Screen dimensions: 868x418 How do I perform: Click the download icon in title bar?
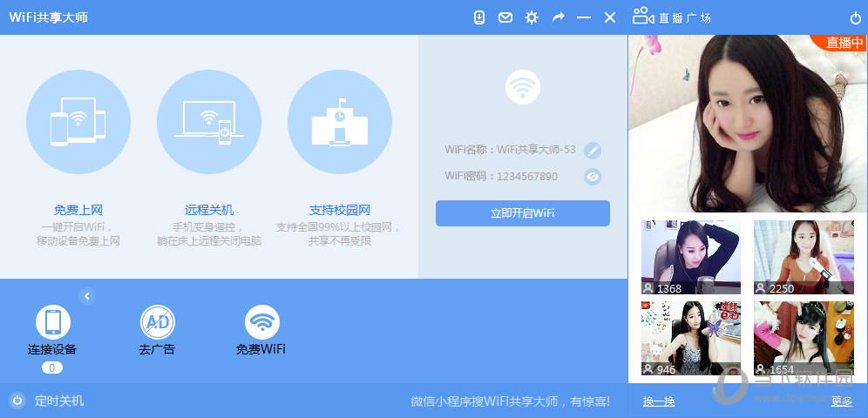479,17
